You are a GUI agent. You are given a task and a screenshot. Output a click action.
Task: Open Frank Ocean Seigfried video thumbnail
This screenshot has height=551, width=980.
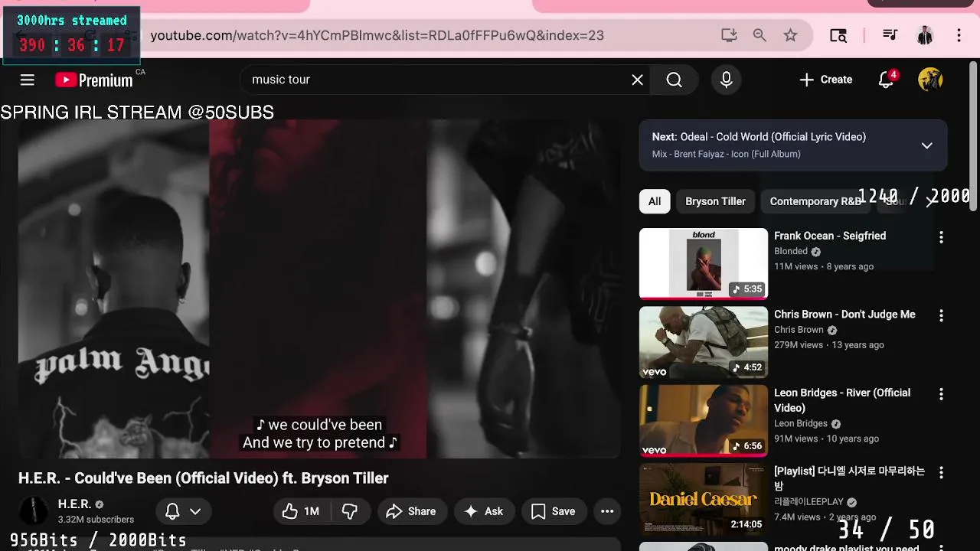[704, 263]
